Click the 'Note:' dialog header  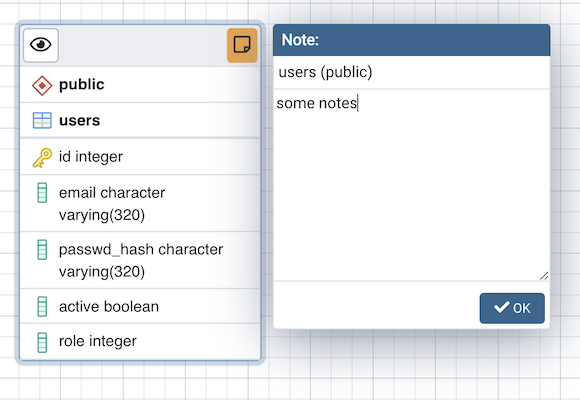[411, 40]
